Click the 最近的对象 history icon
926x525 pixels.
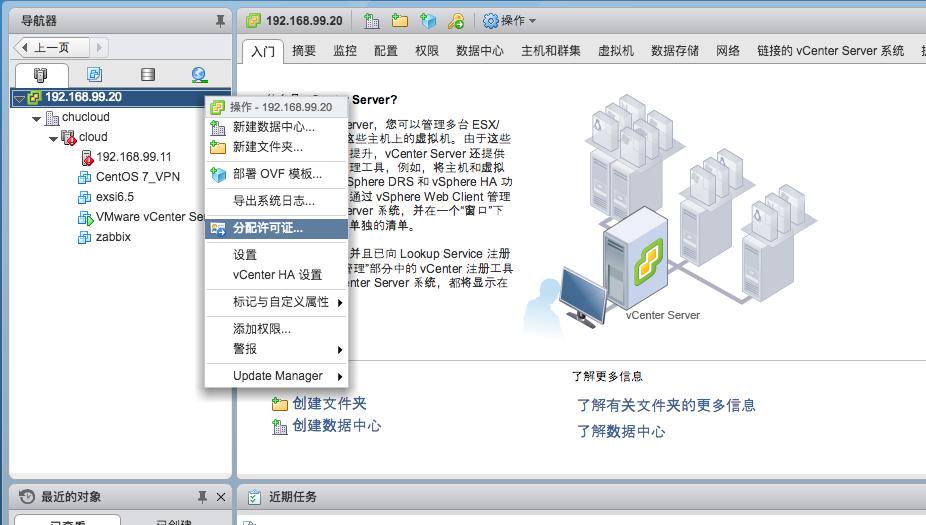coord(27,497)
